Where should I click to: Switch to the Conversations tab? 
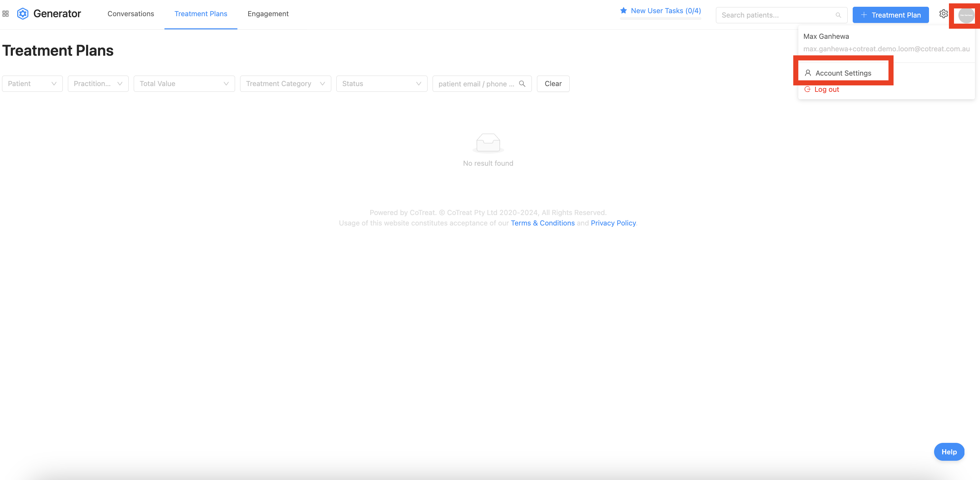tap(130, 13)
